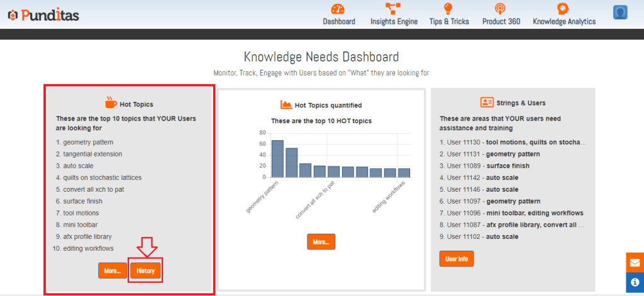Viewport: 644px width, 296px height.
Task: Click the Knowledge Analytics head icon
Action: tap(563, 9)
